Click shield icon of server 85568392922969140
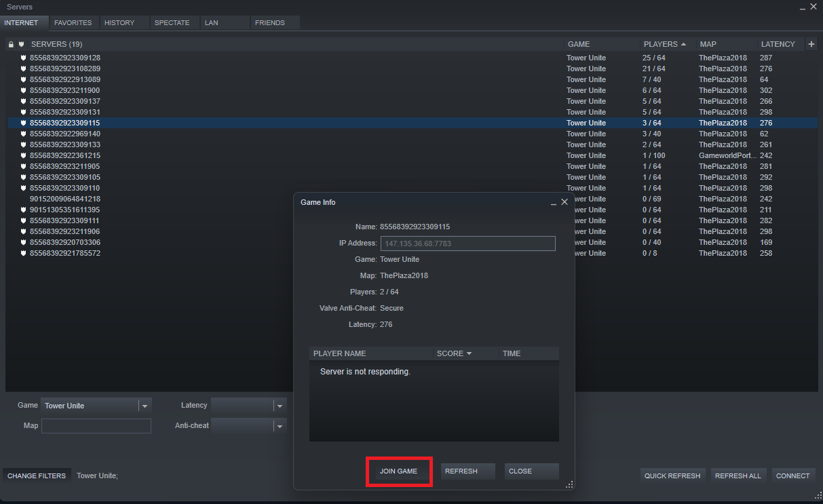This screenshot has width=823, height=504. (24, 134)
